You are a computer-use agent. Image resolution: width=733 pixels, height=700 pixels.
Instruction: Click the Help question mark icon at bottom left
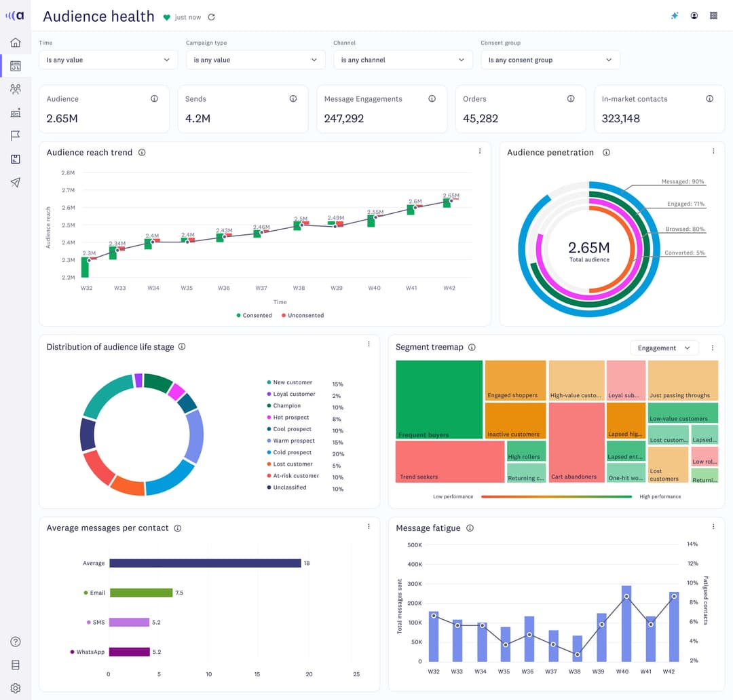click(x=15, y=641)
